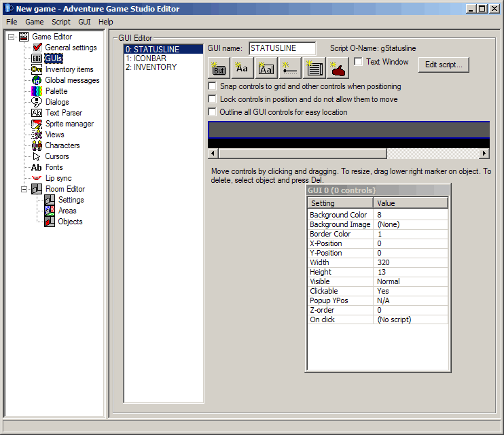The width and height of the screenshot is (504, 435).
Task: Select Global messages tree item
Action: [x=72, y=80]
